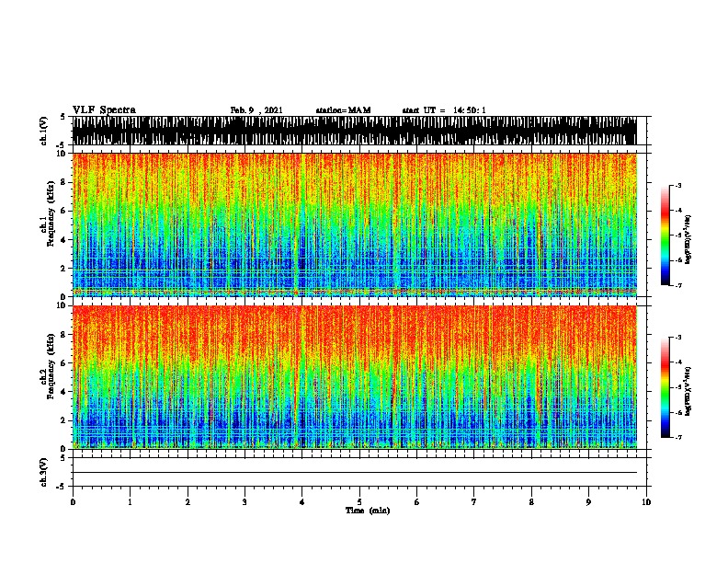Select the "Feb. 9, 2021" date text
728x563 pixels.
pos(256,110)
